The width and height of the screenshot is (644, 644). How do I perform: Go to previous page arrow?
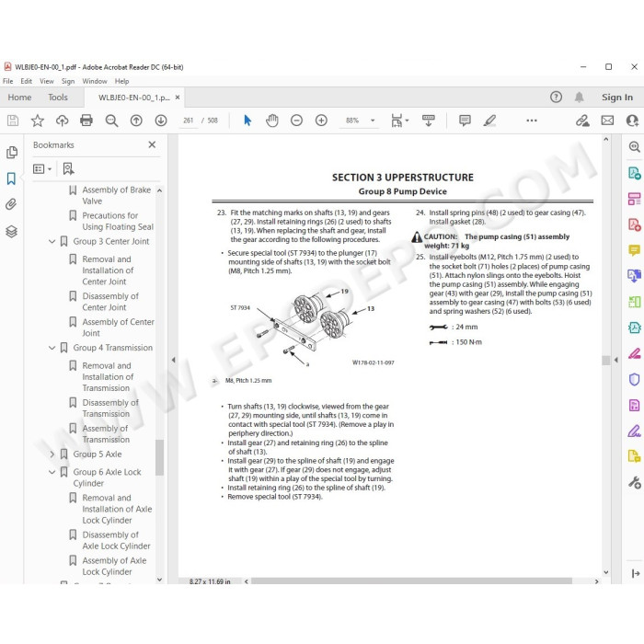(136, 121)
